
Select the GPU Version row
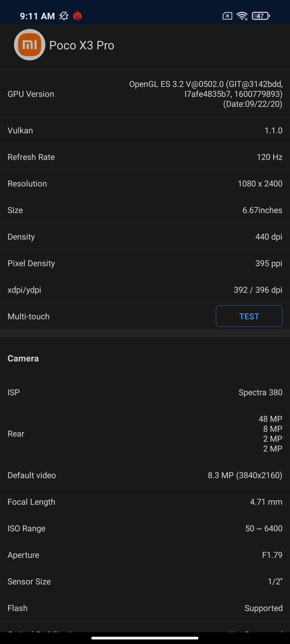click(x=145, y=94)
